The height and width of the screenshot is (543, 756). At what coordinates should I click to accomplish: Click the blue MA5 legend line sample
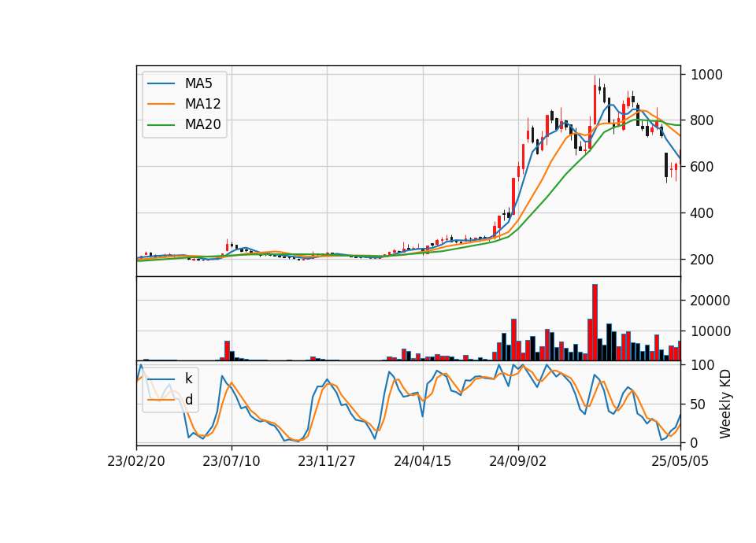point(161,83)
